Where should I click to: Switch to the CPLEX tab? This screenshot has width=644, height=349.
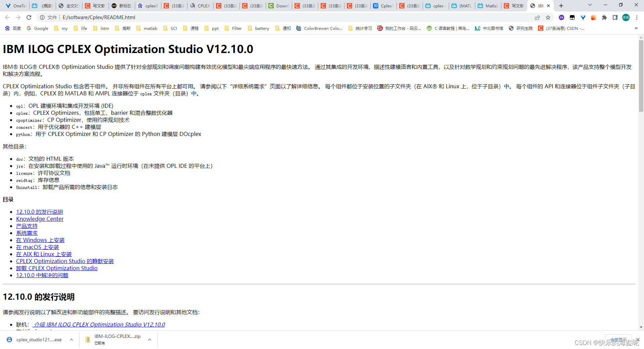(201, 6)
